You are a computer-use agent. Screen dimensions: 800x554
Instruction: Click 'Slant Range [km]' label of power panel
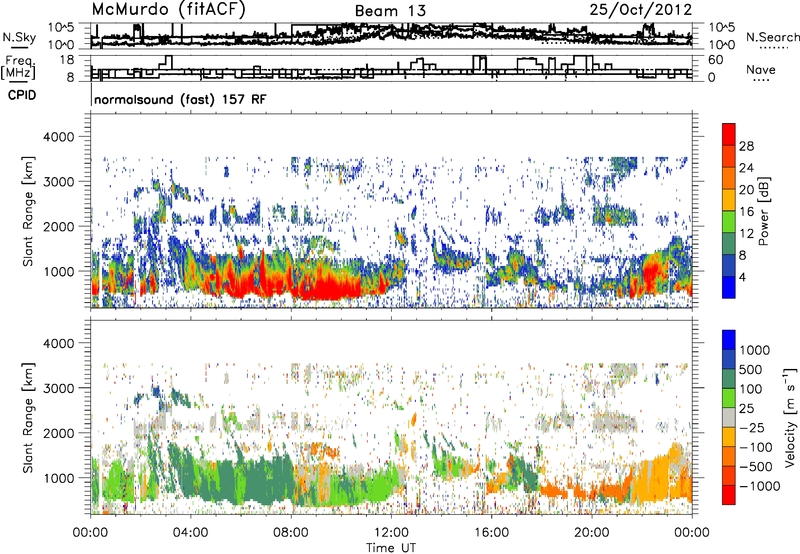[x=28, y=211]
